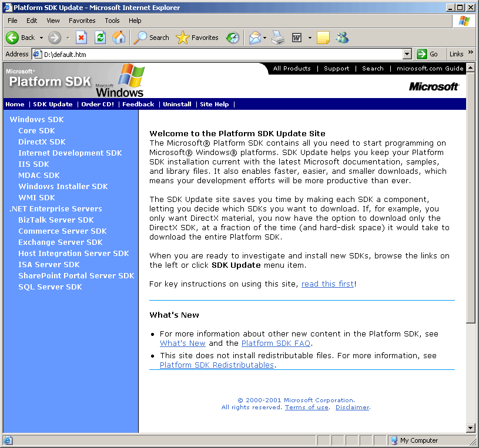Select Core SDK in sidebar

36,130
